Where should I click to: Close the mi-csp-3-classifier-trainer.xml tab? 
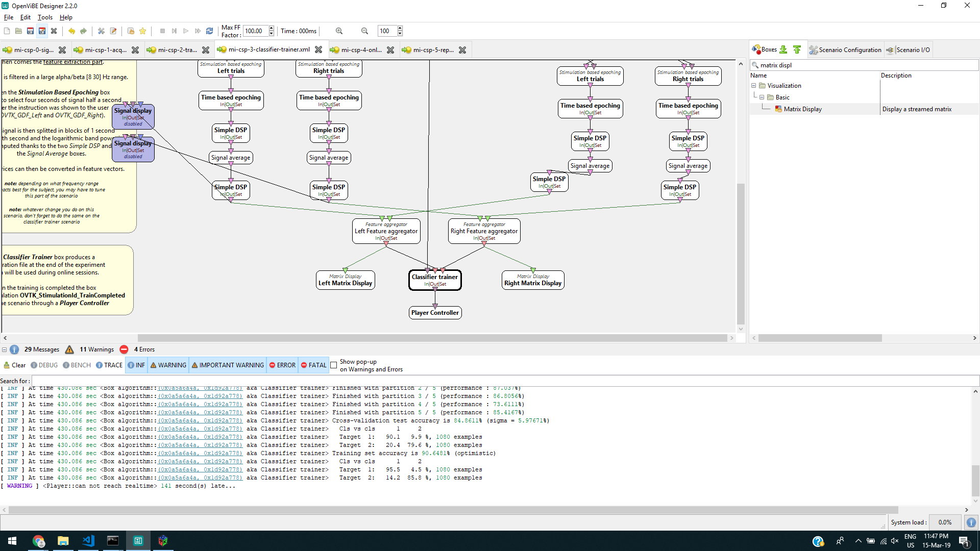click(318, 49)
